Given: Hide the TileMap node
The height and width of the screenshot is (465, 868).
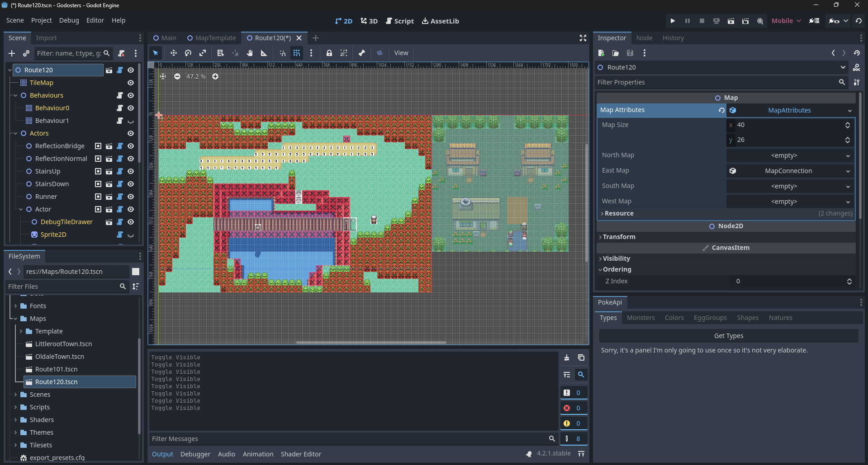Looking at the screenshot, I should pos(131,83).
